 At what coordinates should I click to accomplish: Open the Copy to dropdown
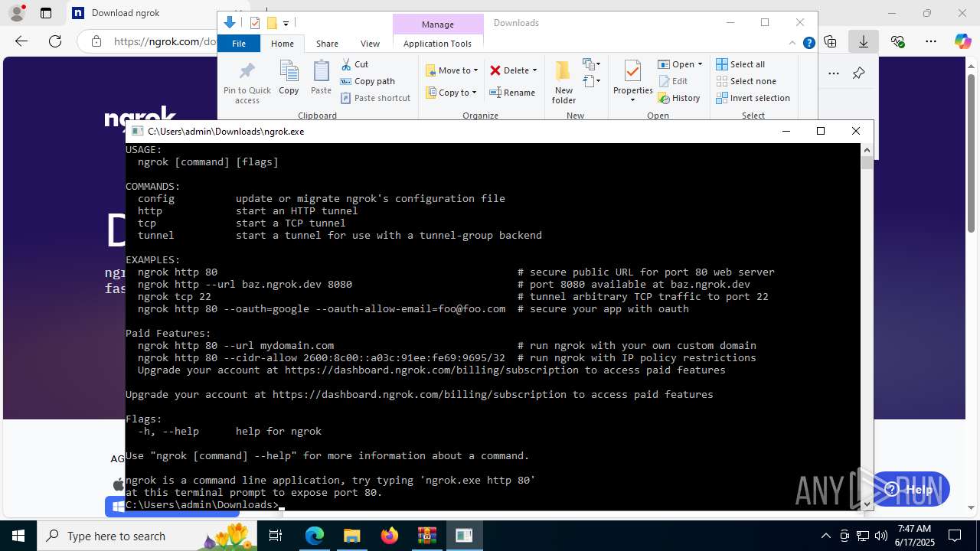click(452, 93)
